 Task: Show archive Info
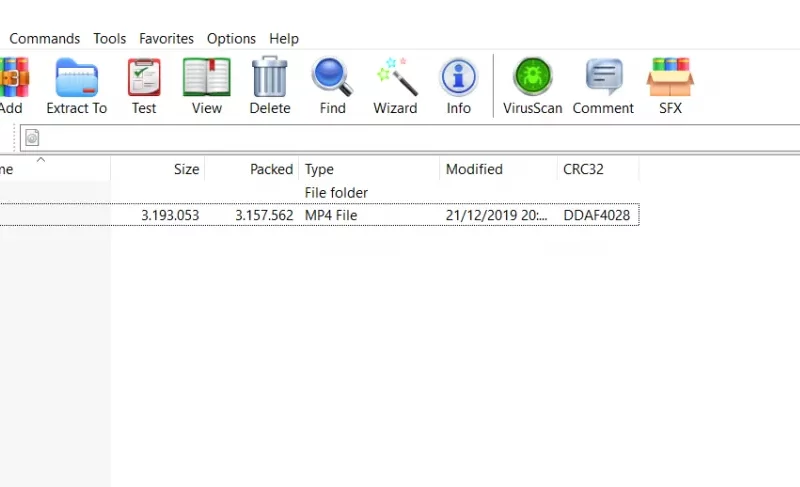click(x=459, y=77)
